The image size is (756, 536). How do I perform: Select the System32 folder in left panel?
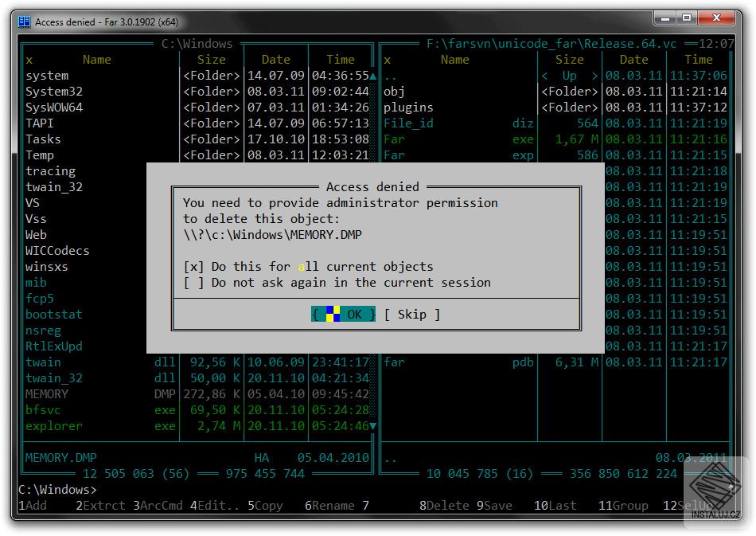coord(197,92)
